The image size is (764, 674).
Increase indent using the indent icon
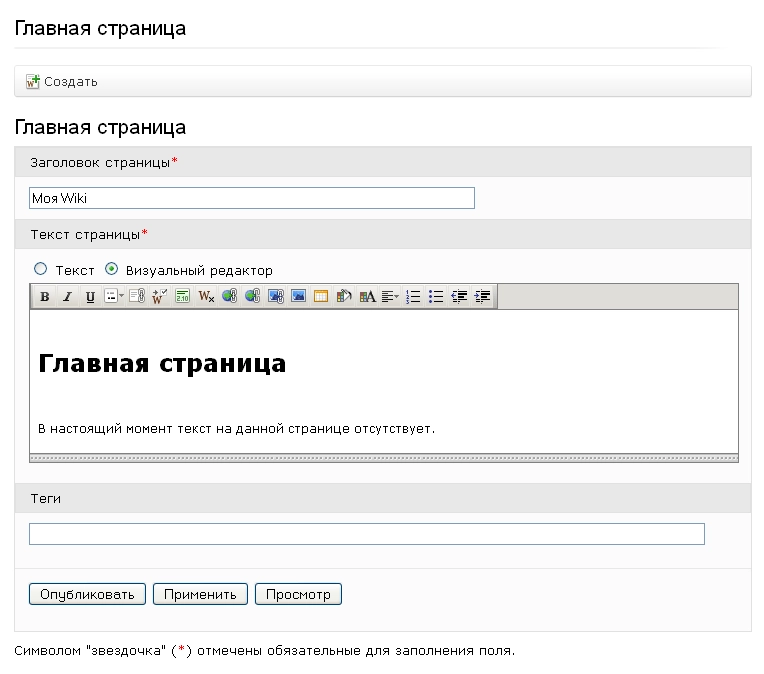click(482, 296)
